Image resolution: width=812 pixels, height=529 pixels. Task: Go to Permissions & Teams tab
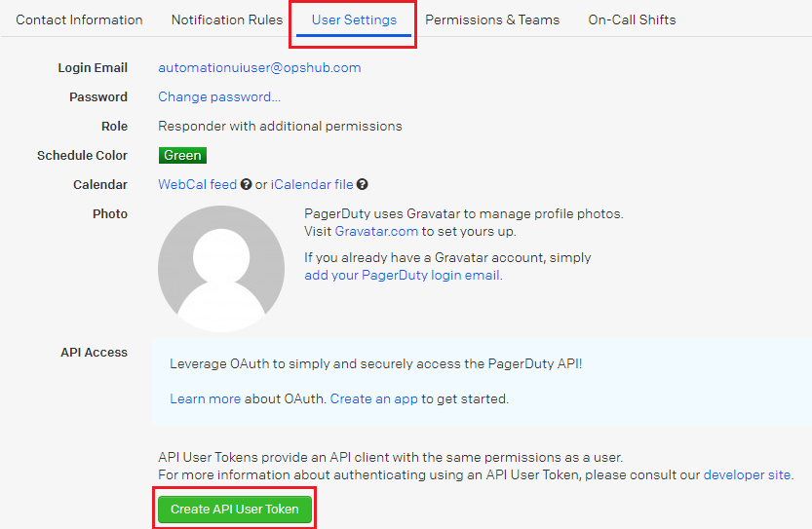tap(492, 19)
